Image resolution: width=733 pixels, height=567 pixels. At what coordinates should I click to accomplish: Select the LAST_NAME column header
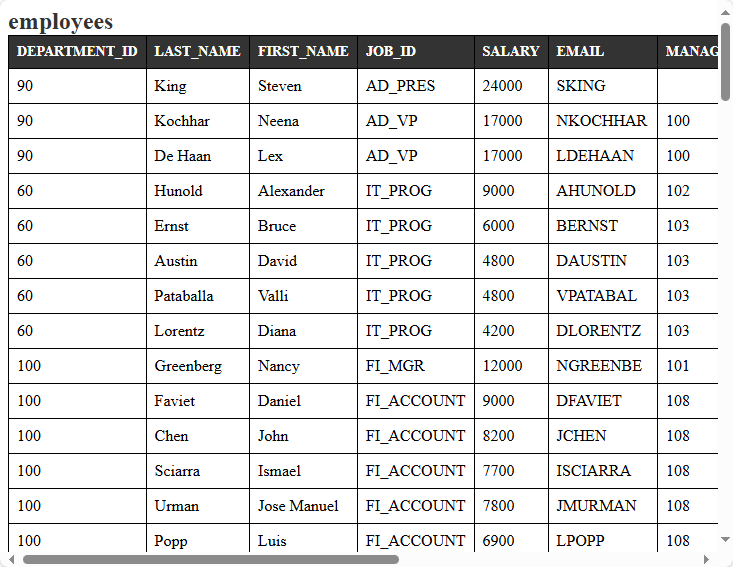click(197, 51)
